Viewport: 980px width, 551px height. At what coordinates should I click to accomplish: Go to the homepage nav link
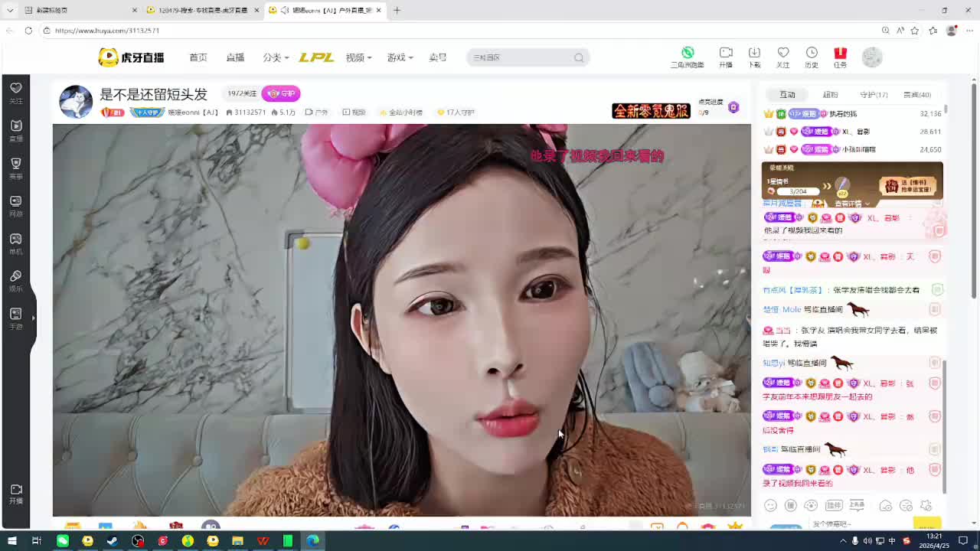coord(198,57)
